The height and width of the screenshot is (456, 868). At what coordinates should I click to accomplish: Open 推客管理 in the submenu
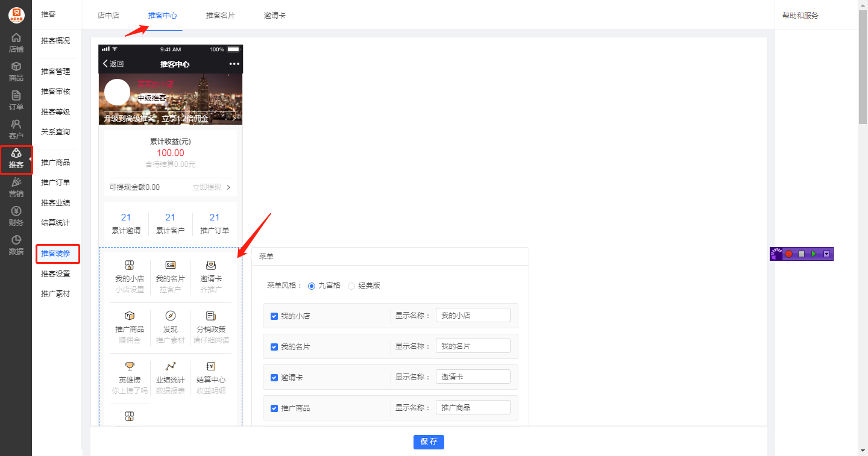(55, 72)
